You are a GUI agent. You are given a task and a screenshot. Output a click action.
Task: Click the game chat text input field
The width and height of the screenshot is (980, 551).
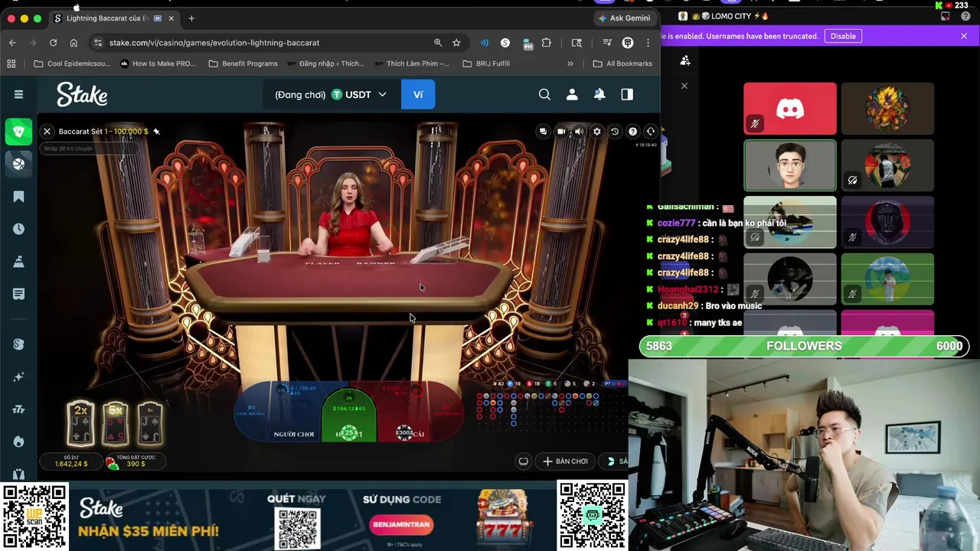(x=90, y=148)
